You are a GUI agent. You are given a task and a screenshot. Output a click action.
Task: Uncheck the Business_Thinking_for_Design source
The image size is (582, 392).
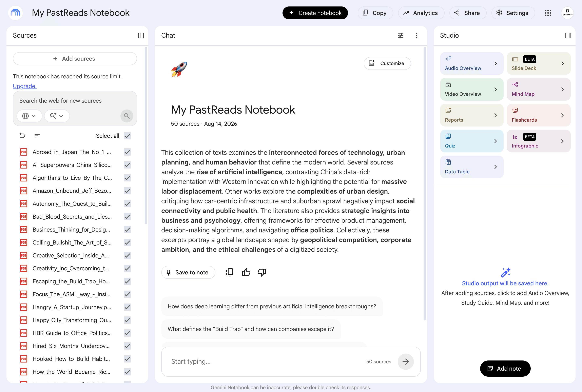coord(127,230)
